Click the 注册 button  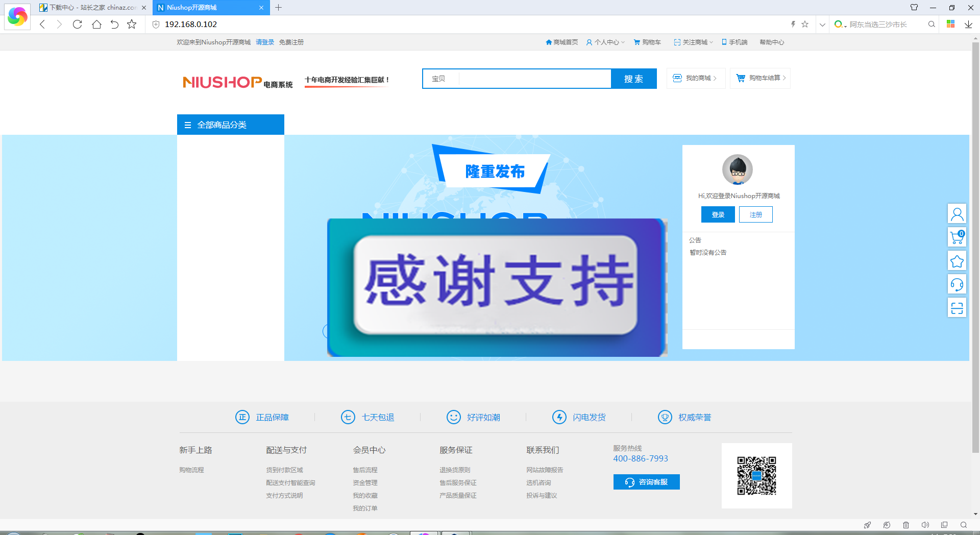pos(756,214)
